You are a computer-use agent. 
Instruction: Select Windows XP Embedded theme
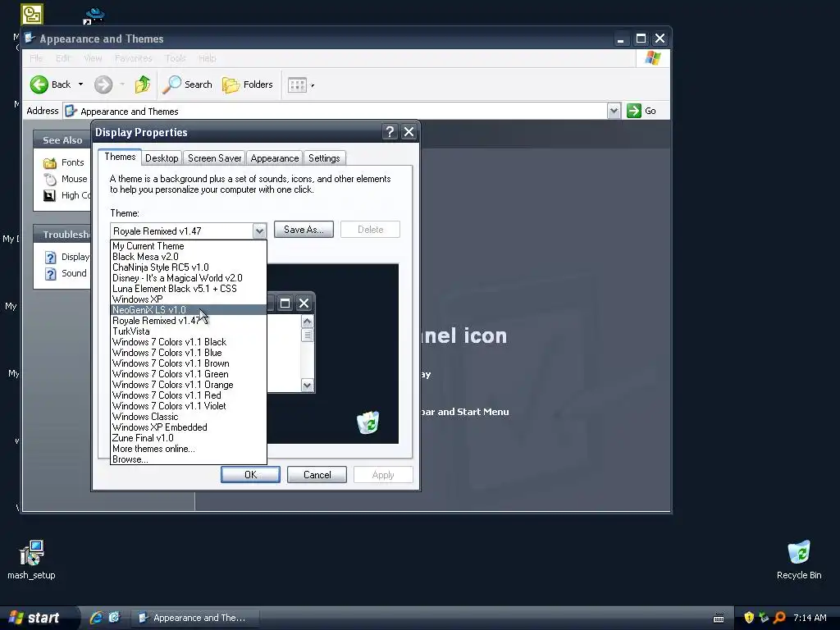click(x=188, y=427)
